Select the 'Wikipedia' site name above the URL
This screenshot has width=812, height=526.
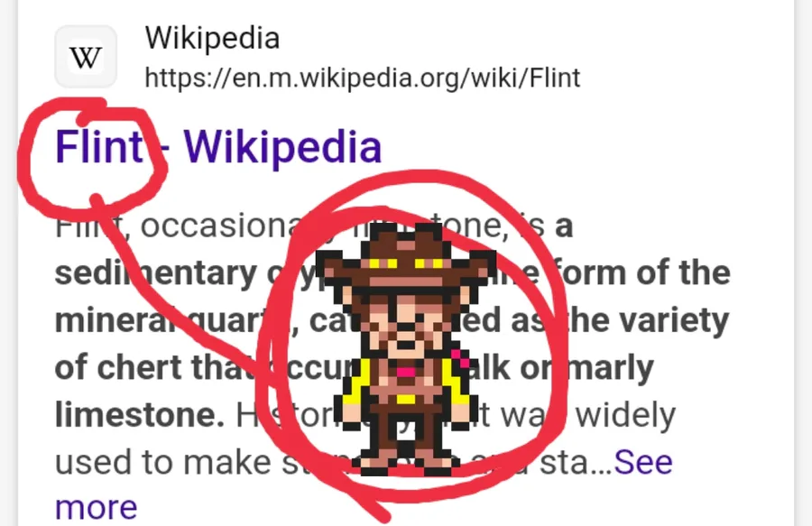click(212, 38)
